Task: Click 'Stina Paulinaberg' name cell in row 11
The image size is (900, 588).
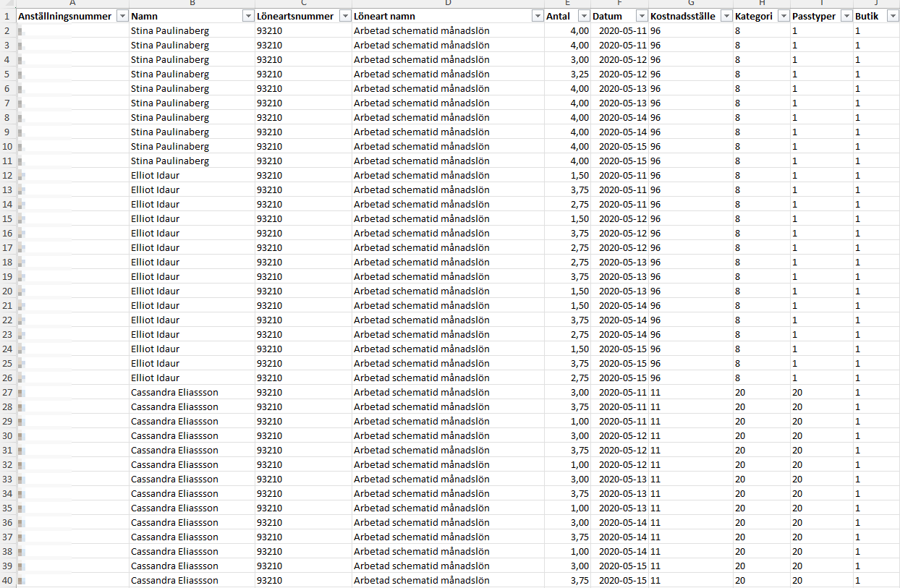Action: click(x=192, y=161)
